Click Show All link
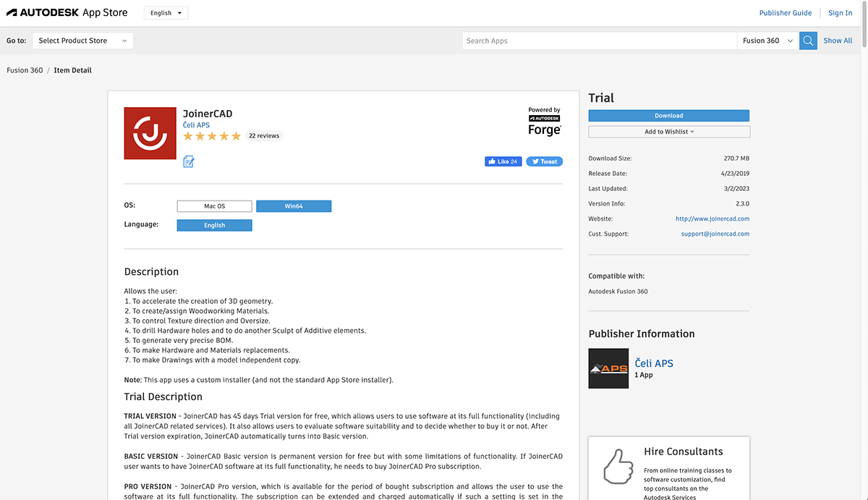868x500 pixels. (x=838, y=41)
